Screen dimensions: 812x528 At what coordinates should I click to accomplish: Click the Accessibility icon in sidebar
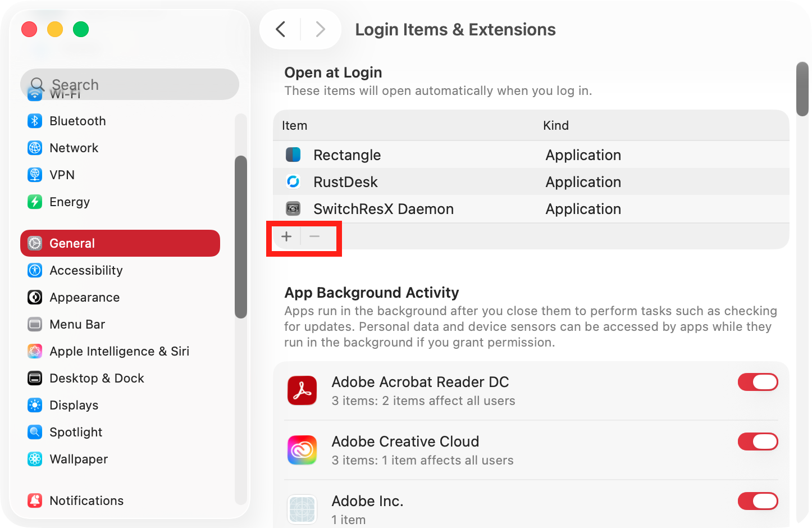pos(35,270)
